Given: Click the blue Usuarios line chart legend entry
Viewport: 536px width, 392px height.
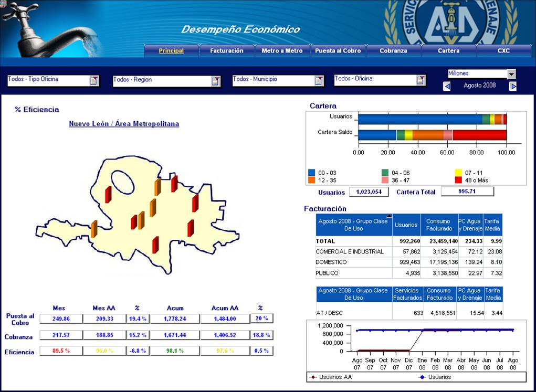Looking at the screenshot, I should 435,377.
